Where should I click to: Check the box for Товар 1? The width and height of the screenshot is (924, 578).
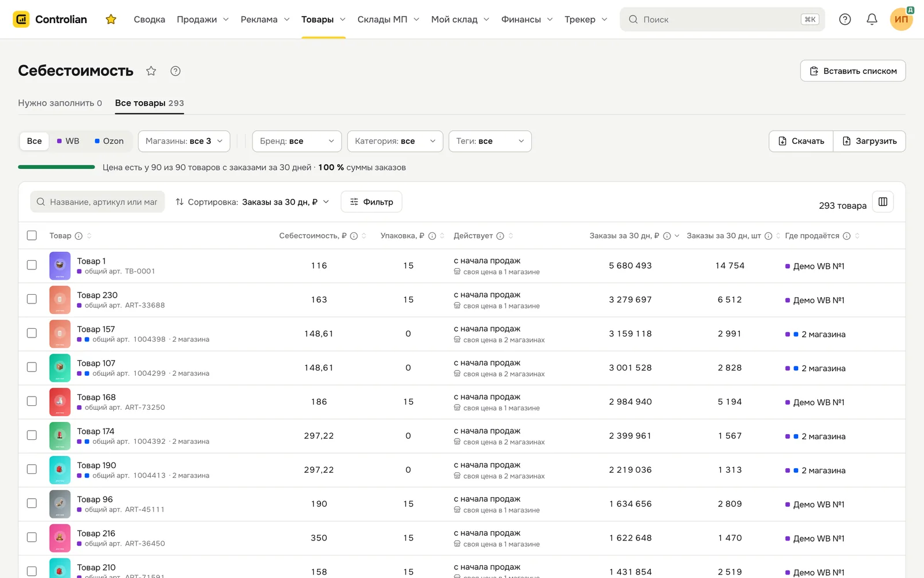32,265
